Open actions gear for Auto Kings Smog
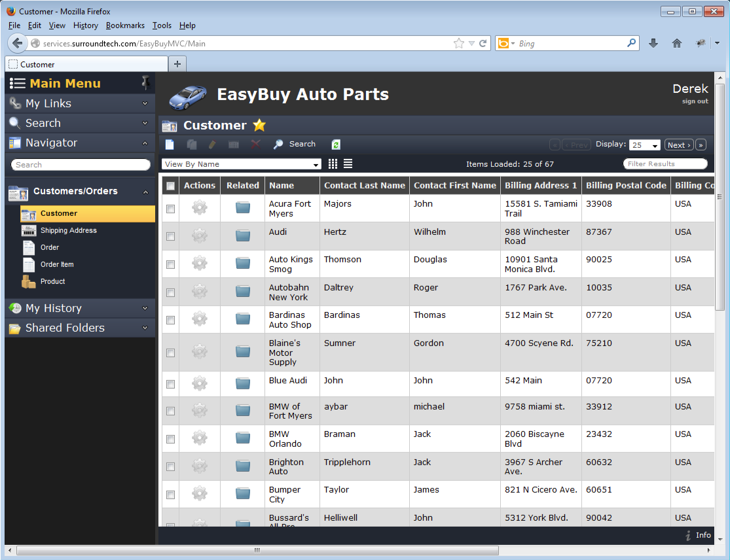The width and height of the screenshot is (730, 560). [x=199, y=263]
